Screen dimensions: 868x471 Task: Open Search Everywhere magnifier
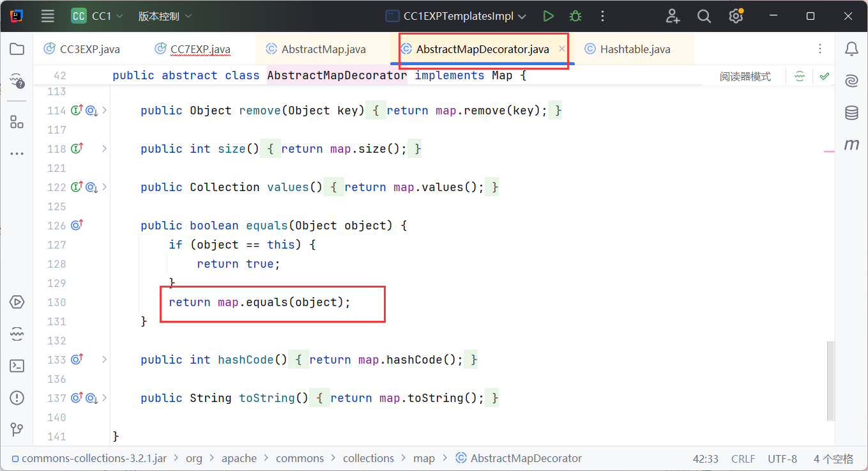pyautogui.click(x=704, y=17)
